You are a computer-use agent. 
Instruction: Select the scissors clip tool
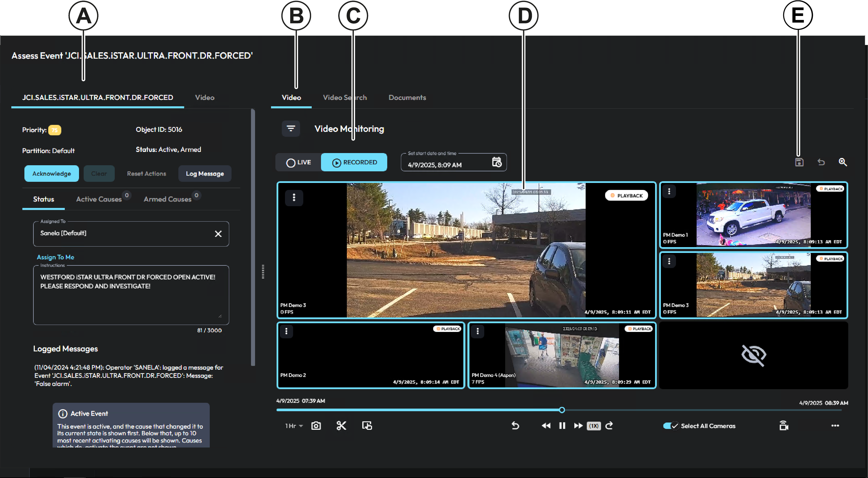(x=341, y=425)
